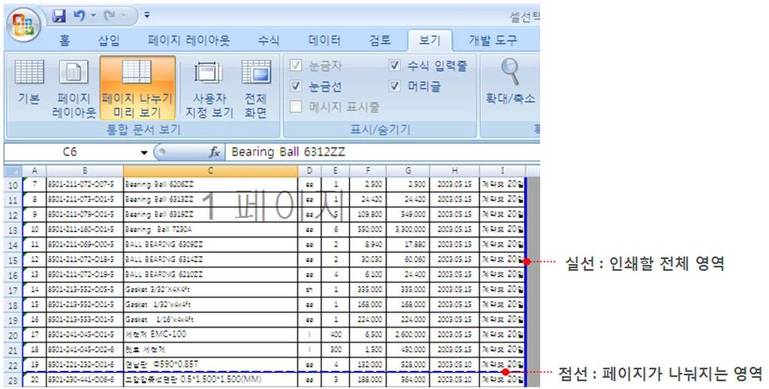The height and width of the screenshot is (389, 769).
Task: Open 사용자 지정 보기 custom views
Action: pos(209,88)
